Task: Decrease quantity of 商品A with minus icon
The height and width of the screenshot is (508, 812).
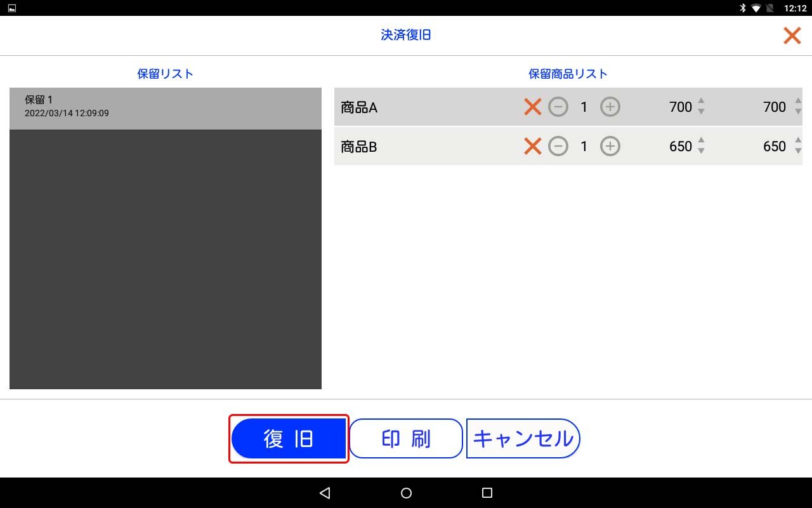Action: (x=558, y=107)
